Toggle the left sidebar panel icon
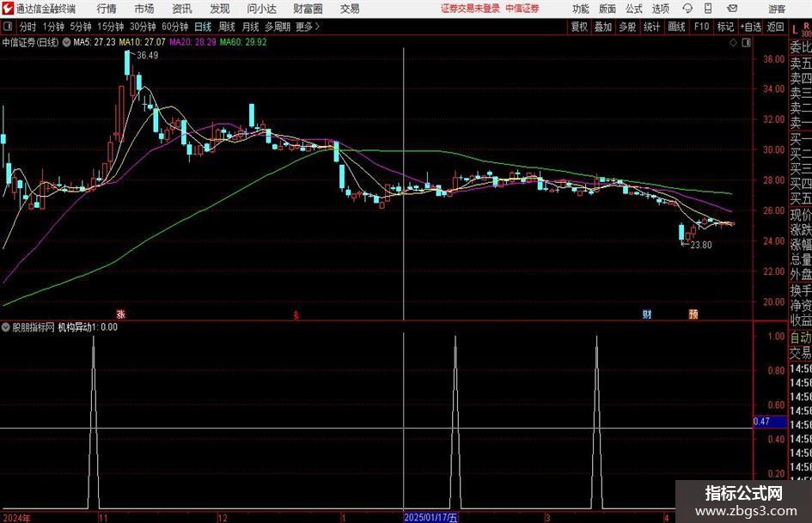Viewport: 812px width, 523px height. point(8,27)
